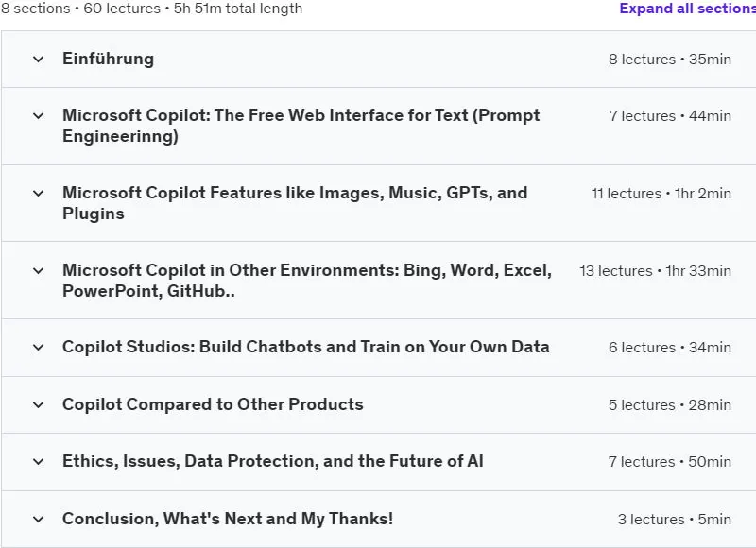The height and width of the screenshot is (548, 756).
Task: Select 'Microsoft Copilot Features like Images, Music' title
Action: (x=295, y=203)
